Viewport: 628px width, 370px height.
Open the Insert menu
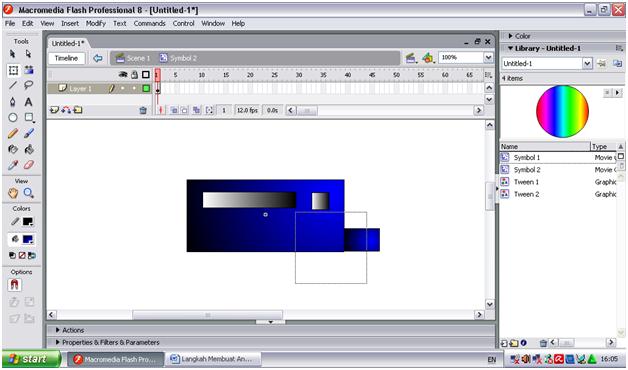tap(70, 24)
